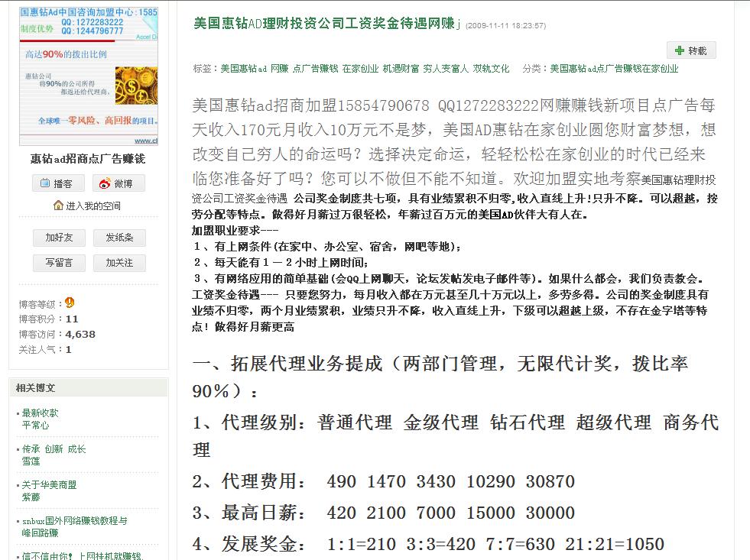Click the green plus 转载 repost button
The image size is (750, 560).
pos(691,50)
